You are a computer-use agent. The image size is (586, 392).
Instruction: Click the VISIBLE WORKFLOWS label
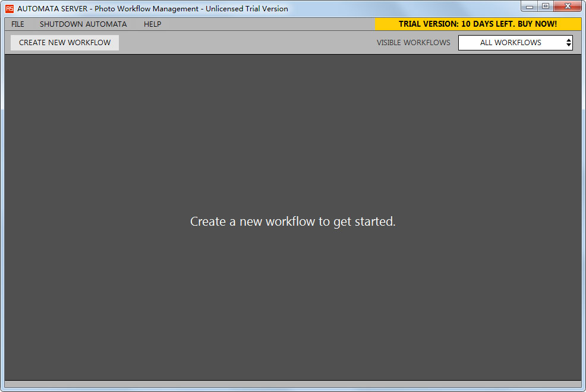pos(413,43)
